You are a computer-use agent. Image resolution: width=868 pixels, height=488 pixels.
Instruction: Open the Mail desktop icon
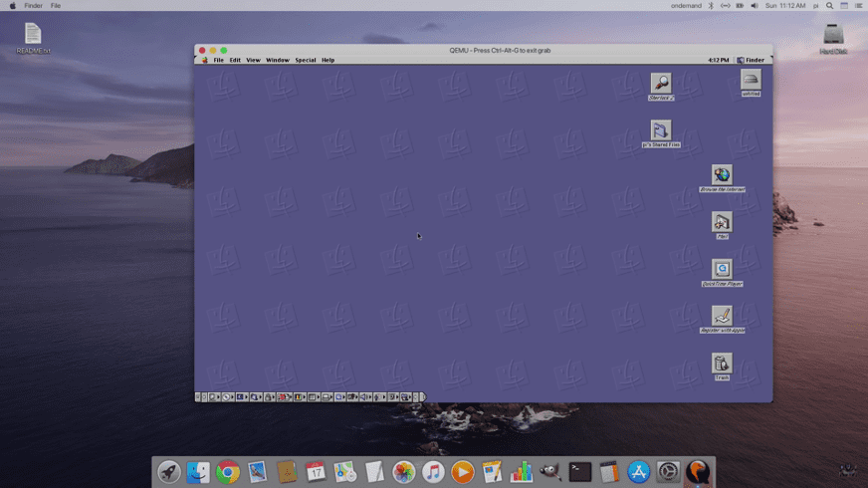[x=722, y=222]
